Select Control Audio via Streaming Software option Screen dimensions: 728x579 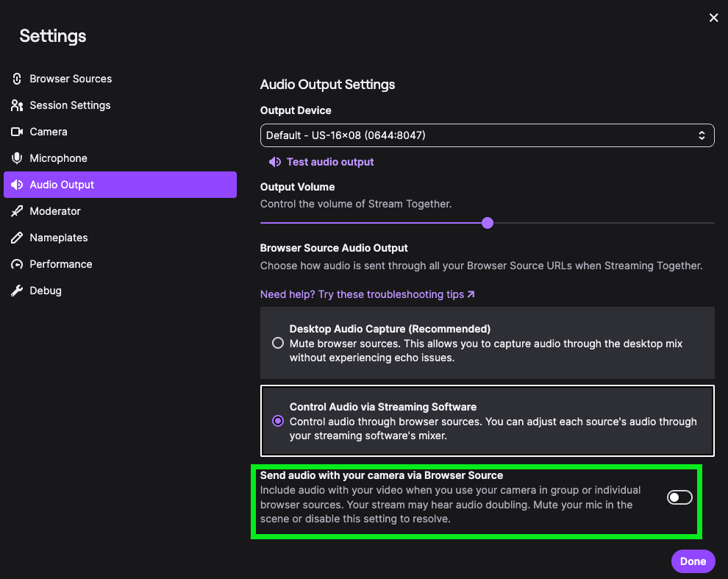point(278,421)
